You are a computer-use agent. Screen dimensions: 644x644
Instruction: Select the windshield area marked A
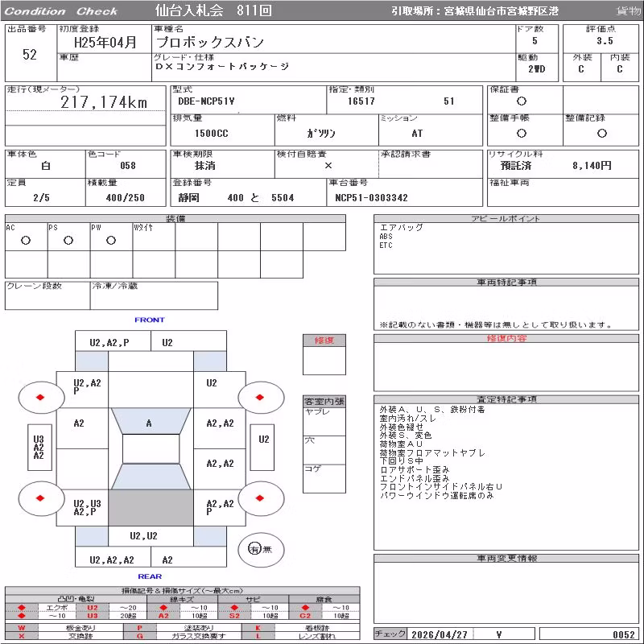point(151,421)
